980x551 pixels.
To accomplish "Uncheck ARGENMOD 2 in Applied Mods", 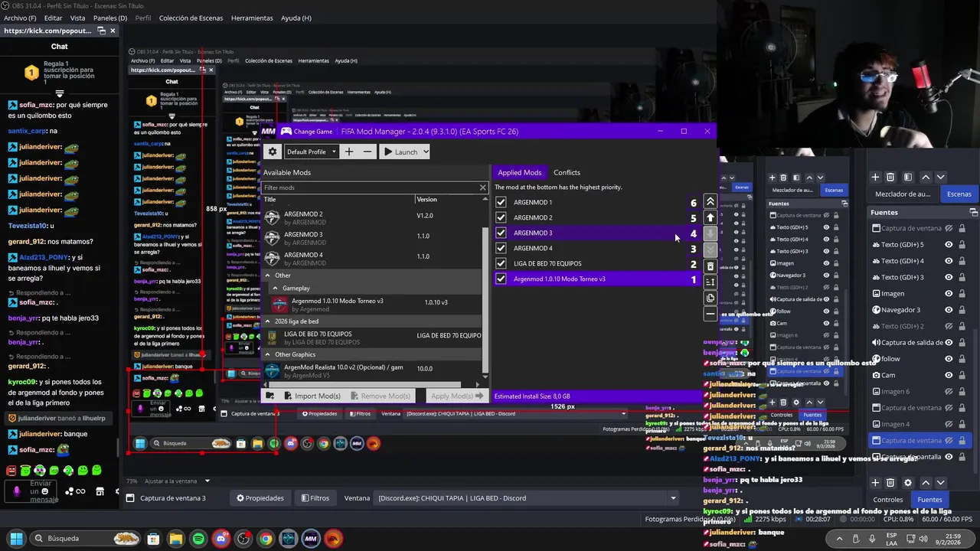I will (501, 217).
